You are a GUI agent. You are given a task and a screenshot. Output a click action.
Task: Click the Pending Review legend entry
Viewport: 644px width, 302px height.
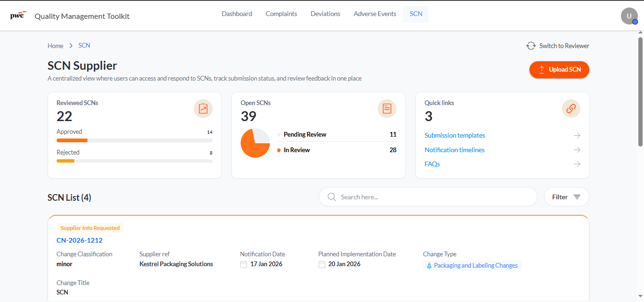337,135
